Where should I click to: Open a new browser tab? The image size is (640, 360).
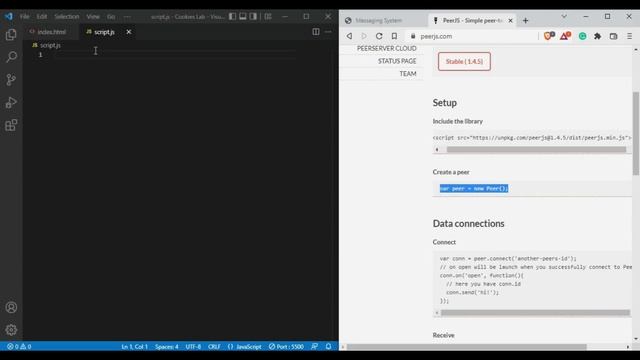click(525, 20)
